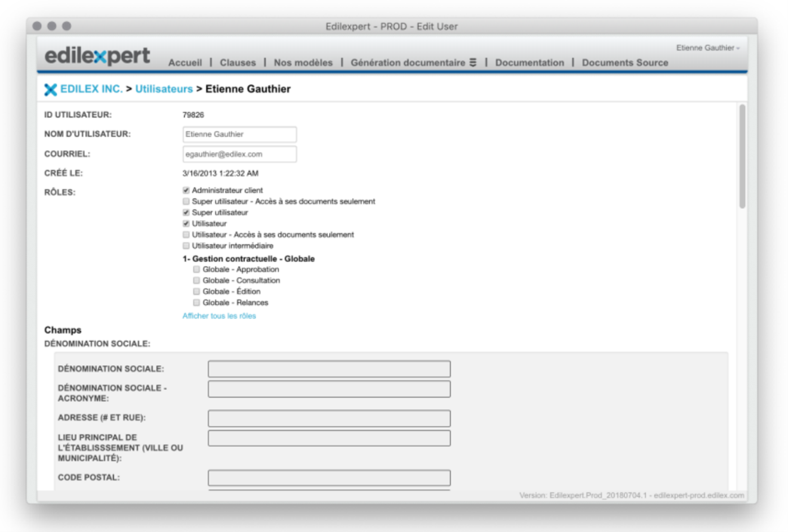This screenshot has height=532, width=788.
Task: Focus the Code postal text field
Action: coord(329,478)
